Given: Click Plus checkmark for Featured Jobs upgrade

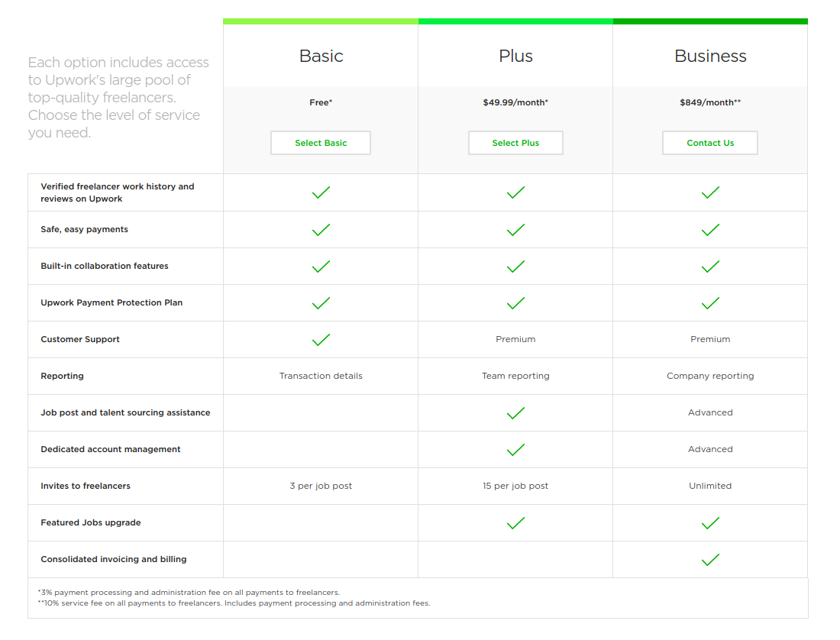Looking at the screenshot, I should pyautogui.click(x=515, y=522).
